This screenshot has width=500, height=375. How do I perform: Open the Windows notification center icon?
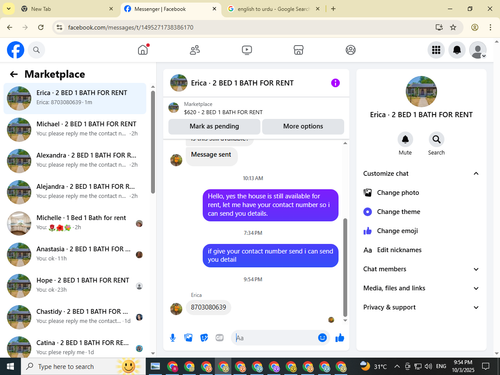[486, 366]
